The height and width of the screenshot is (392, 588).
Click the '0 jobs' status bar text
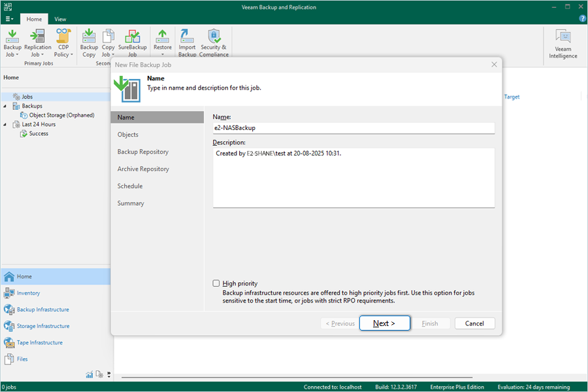point(9,387)
